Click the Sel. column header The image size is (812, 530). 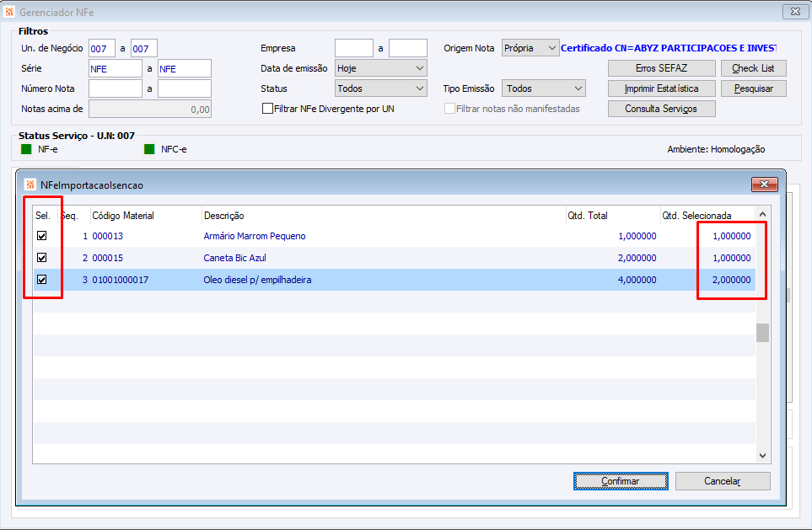(43, 216)
